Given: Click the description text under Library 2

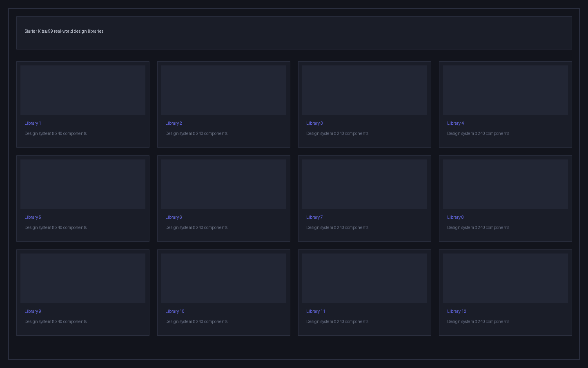Looking at the screenshot, I should click(x=196, y=133).
